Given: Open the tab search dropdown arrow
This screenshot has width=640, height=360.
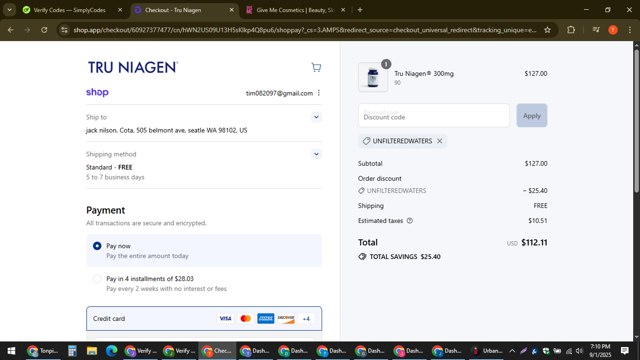Looking at the screenshot, I should pos(9,10).
